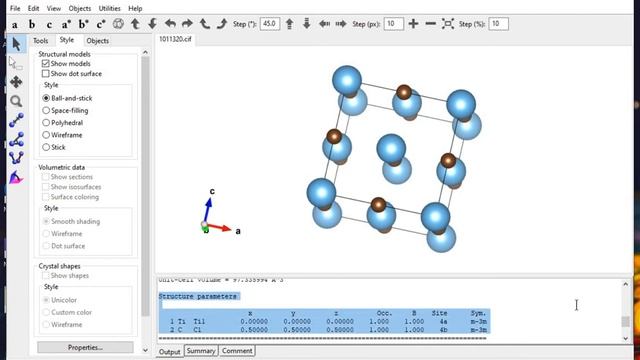Viewport: 640px width, 360px height.
Task: Select the 1011320.cif document tab
Action: [x=175, y=39]
